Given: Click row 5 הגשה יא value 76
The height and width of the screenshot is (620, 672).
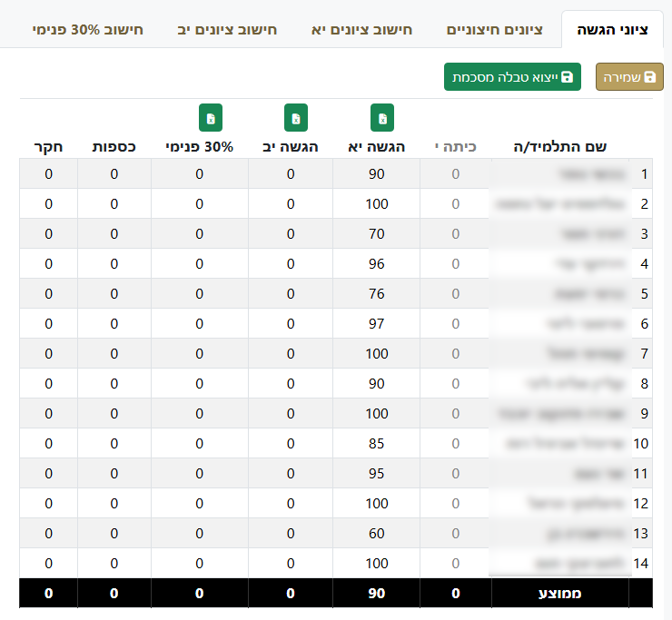Looking at the screenshot, I should point(377,294).
